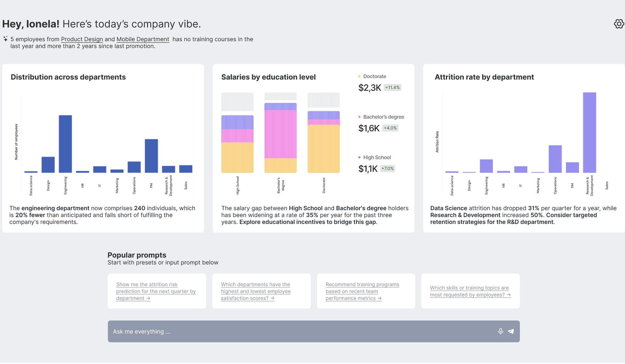The image size is (625, 364).
Task: Click the Engineering bar in the distribution chart
Action: point(65,143)
